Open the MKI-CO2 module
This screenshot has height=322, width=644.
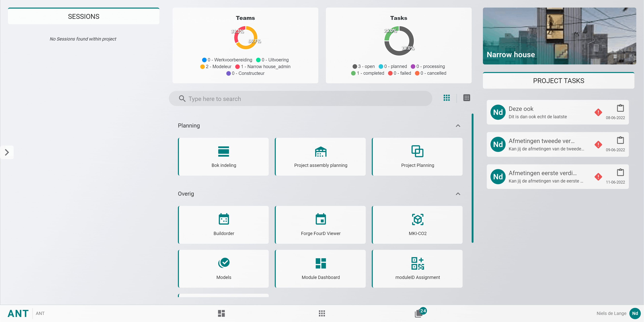[x=417, y=225]
